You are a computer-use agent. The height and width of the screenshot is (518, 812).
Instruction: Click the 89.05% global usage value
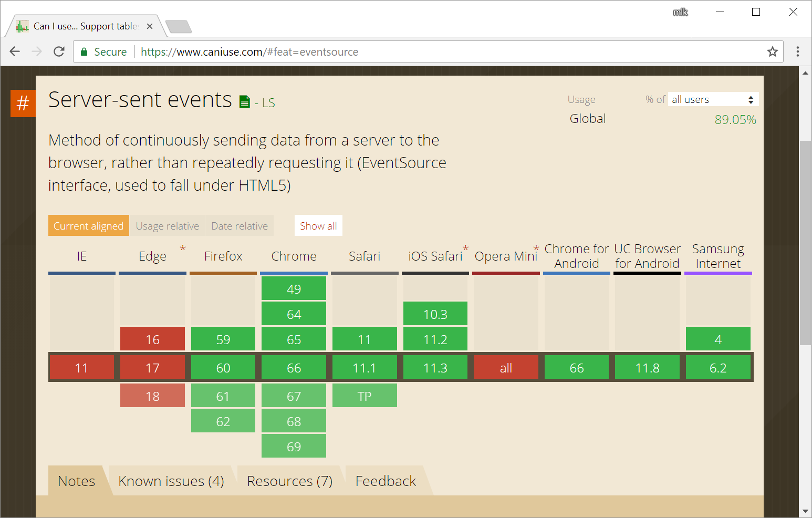click(x=735, y=119)
